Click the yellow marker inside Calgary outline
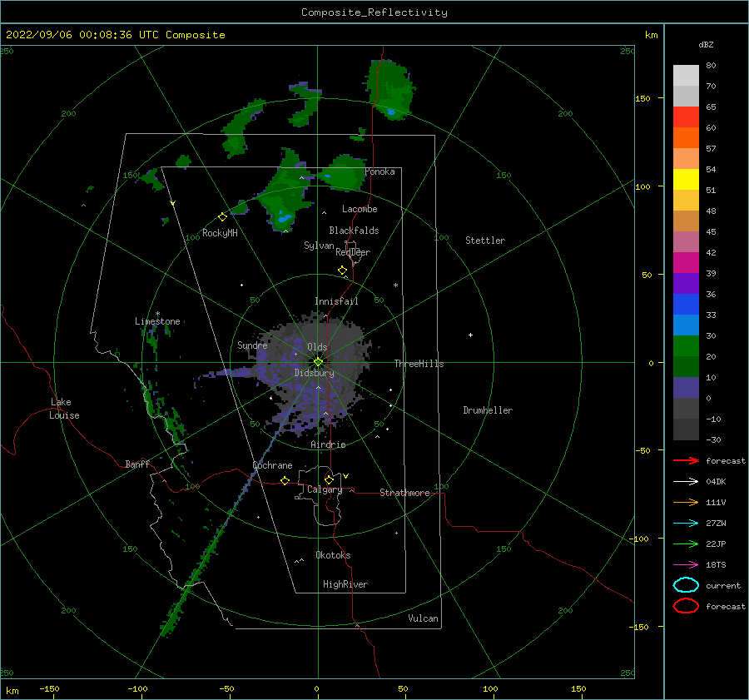 [x=329, y=479]
